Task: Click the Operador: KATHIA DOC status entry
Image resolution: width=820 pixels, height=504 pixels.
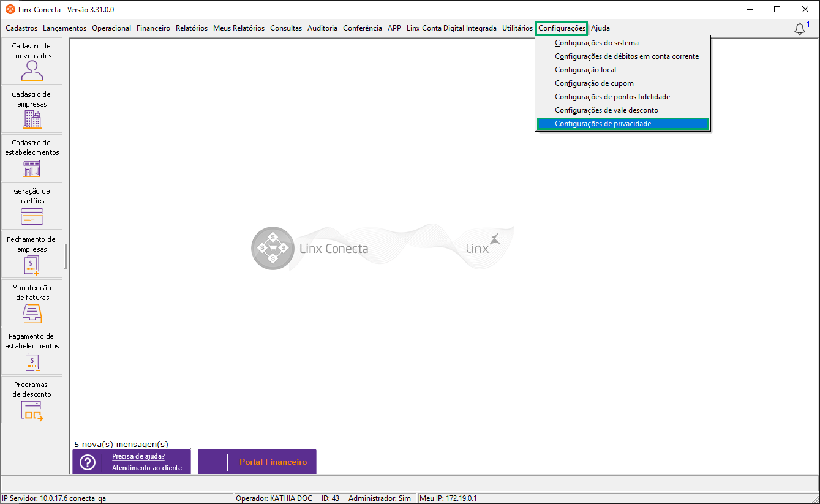Action: tap(274, 498)
